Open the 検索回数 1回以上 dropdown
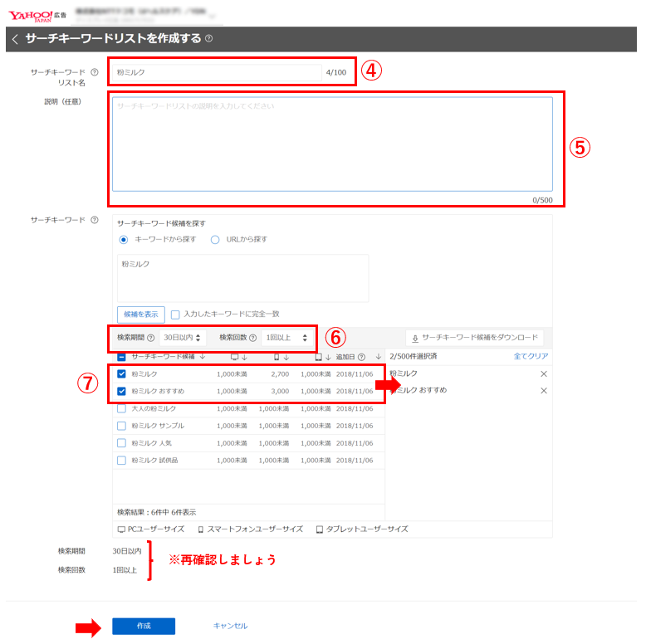The height and width of the screenshot is (644, 646). [286, 338]
